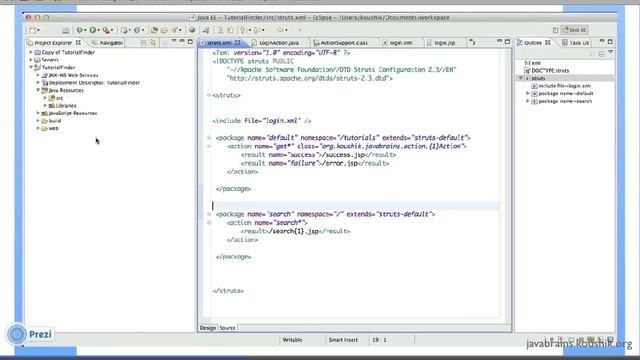The height and width of the screenshot is (360, 640).
Task: Click the Next Annotation toolbar icon
Action: click(243, 30)
